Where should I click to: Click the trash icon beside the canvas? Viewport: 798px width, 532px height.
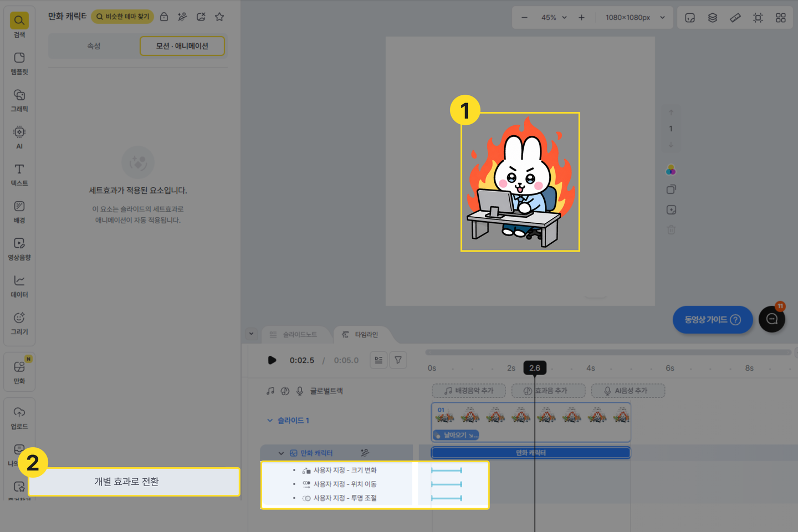(671, 229)
